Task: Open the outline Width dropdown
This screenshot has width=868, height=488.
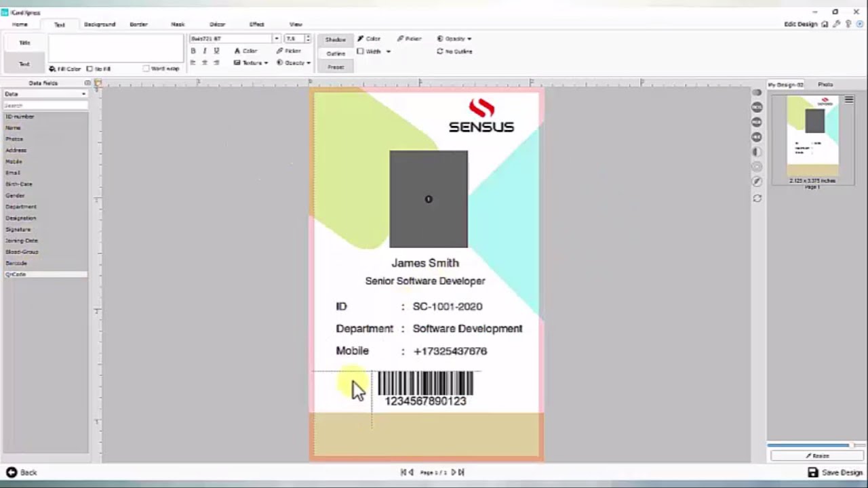Action: [x=374, y=52]
